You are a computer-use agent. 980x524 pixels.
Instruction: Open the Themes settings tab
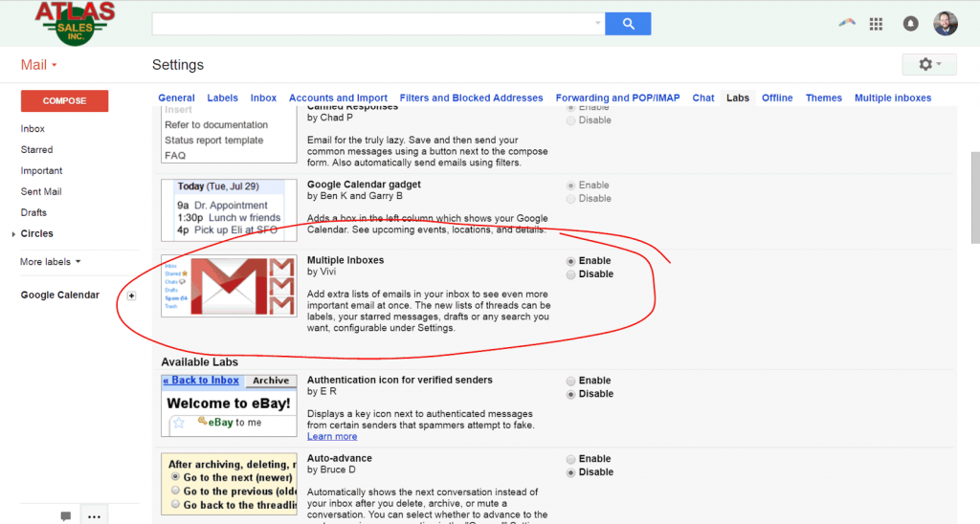pos(824,98)
